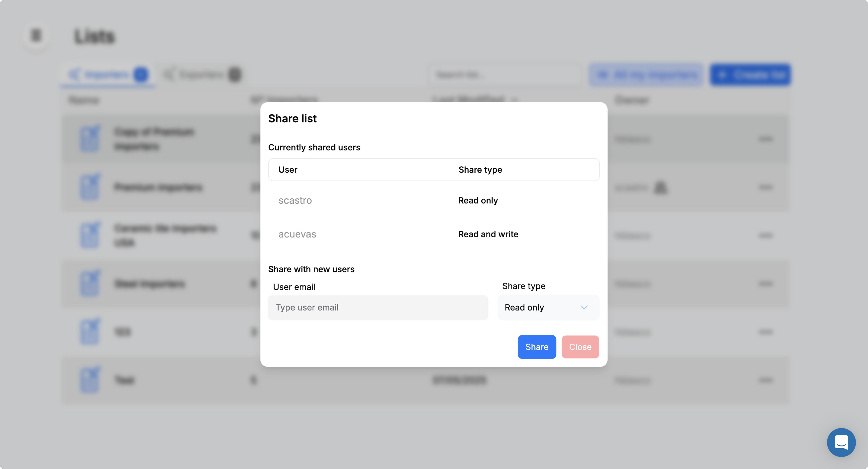Image resolution: width=868 pixels, height=469 pixels.
Task: Click the Premium importers list icon
Action: [x=90, y=187]
